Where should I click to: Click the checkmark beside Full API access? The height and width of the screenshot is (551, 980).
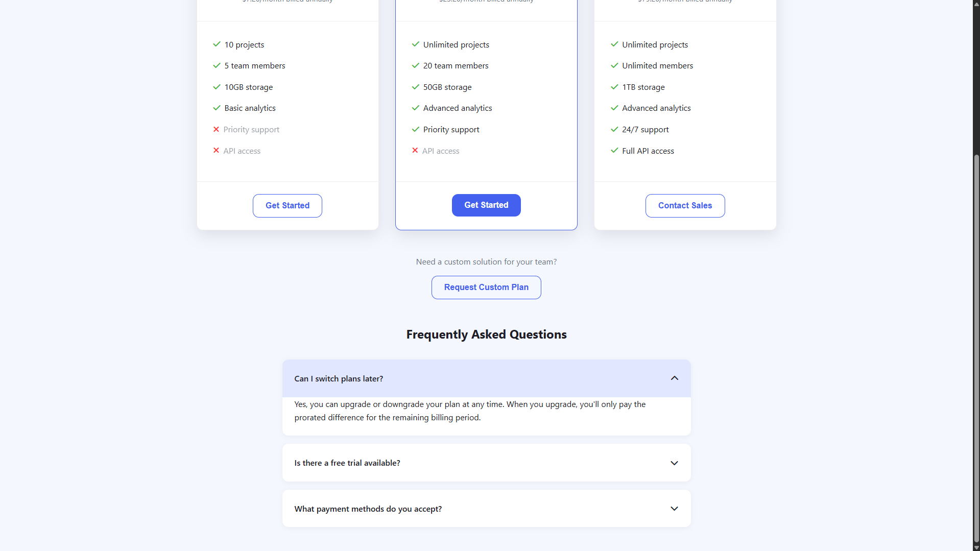pos(614,151)
